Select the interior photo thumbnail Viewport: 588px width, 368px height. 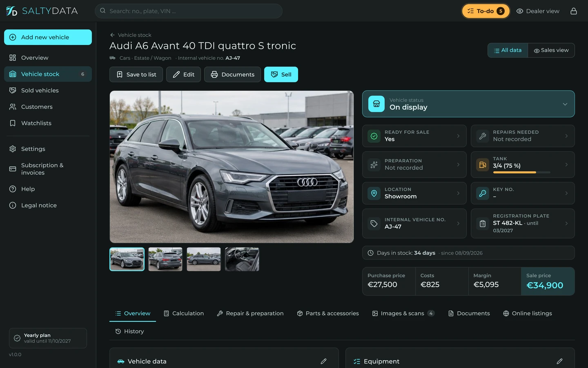click(242, 259)
